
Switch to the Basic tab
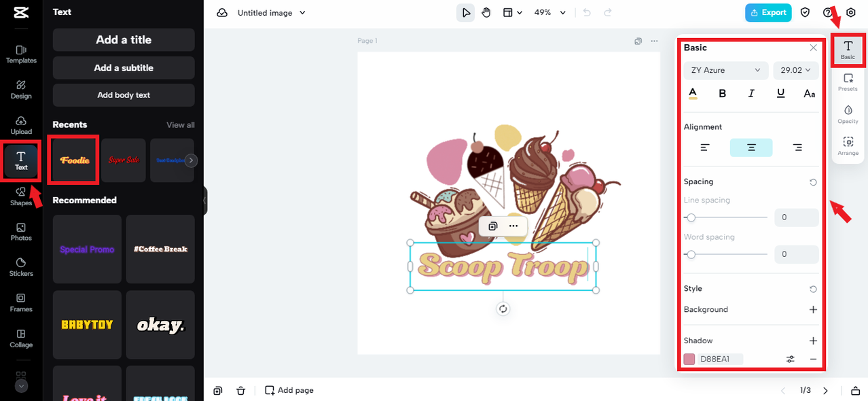pyautogui.click(x=848, y=50)
